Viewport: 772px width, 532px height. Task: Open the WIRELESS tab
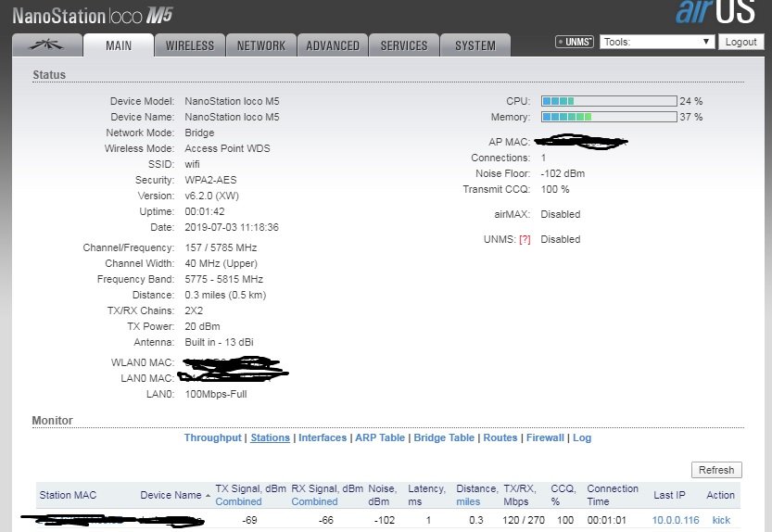(x=190, y=45)
